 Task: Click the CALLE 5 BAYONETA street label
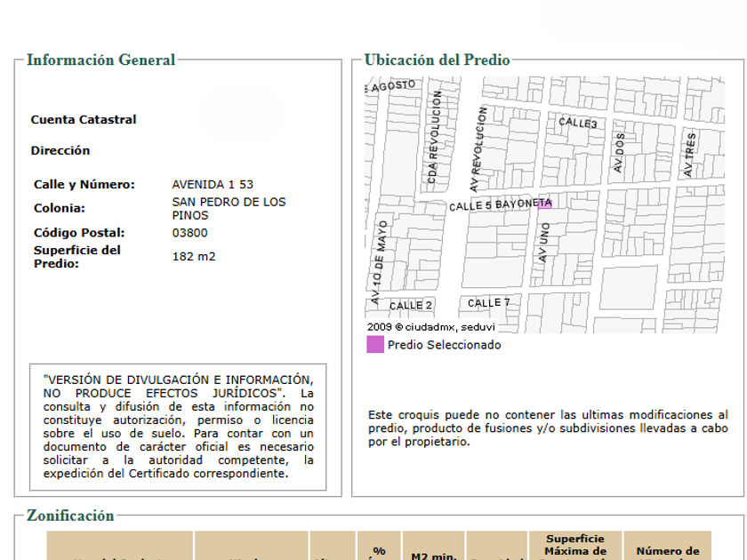500,205
